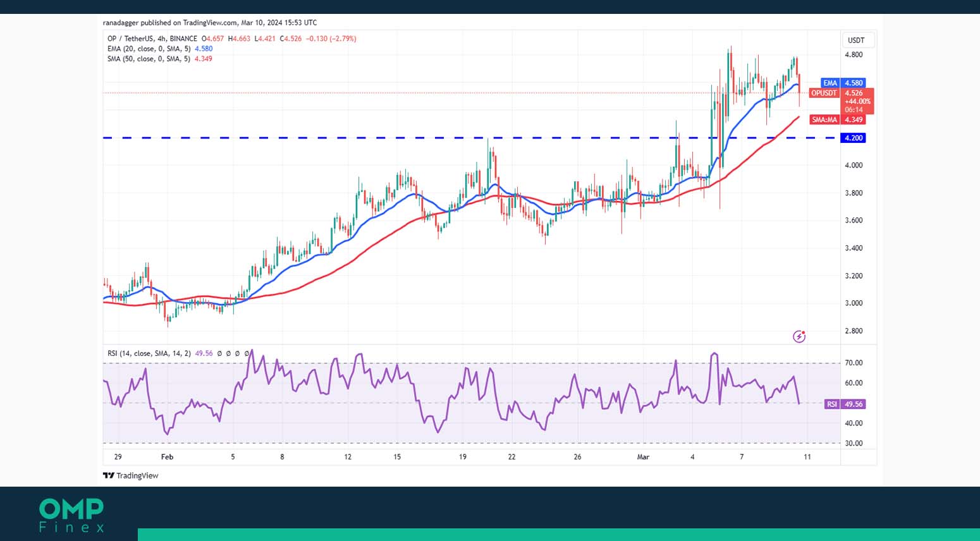
Task: Click the '11' date on time axis
Action: pos(807,457)
